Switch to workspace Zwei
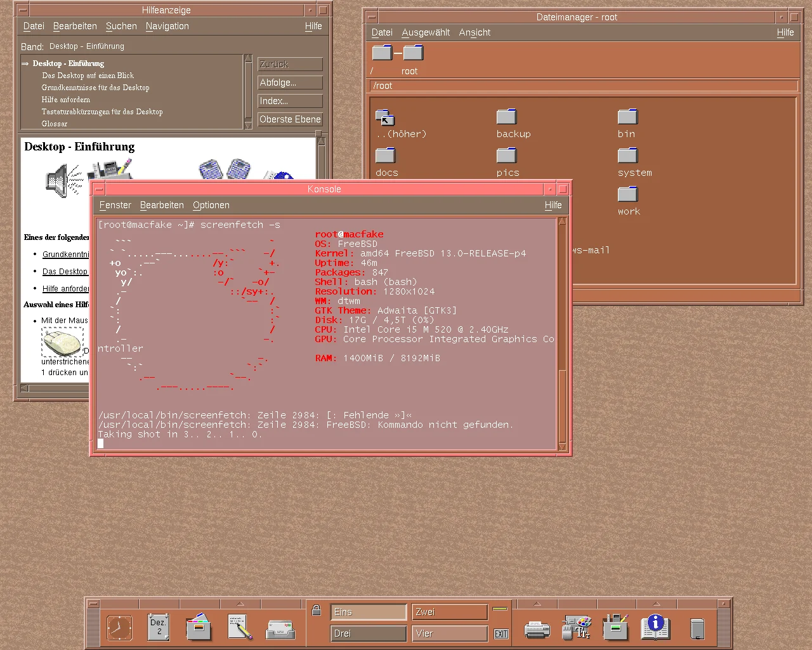Screen dimensions: 812x650 point(450,612)
